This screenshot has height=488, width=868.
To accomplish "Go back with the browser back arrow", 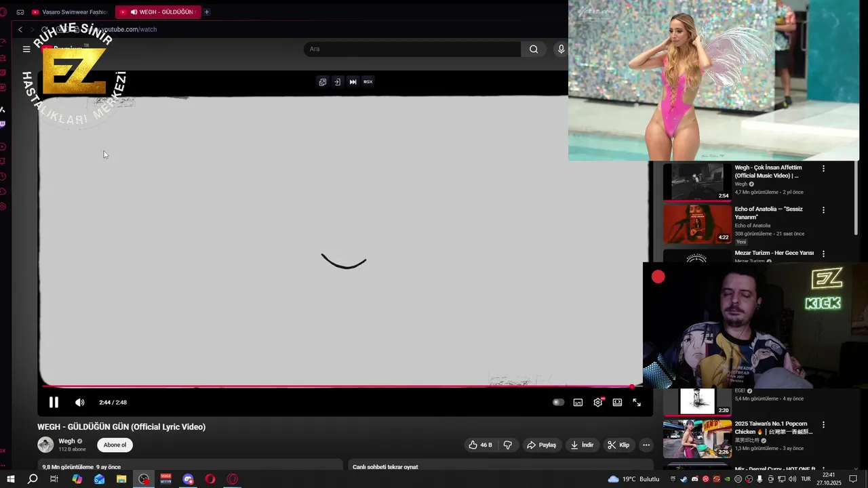I will click(x=20, y=30).
